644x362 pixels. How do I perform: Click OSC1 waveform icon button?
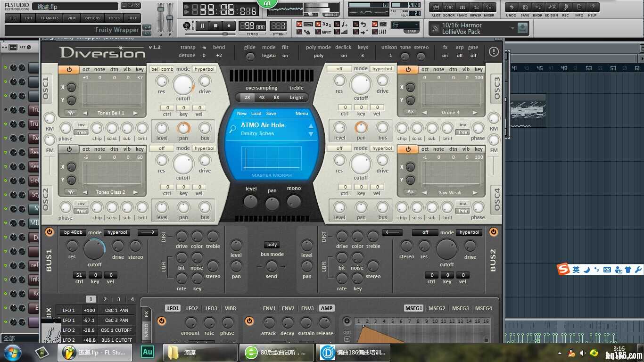click(71, 113)
